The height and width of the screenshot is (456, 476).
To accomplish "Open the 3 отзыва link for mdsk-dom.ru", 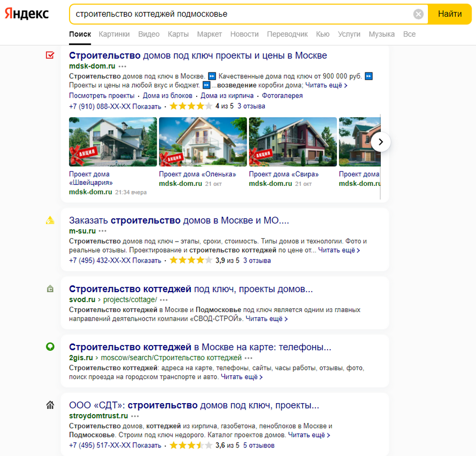I will click(251, 106).
